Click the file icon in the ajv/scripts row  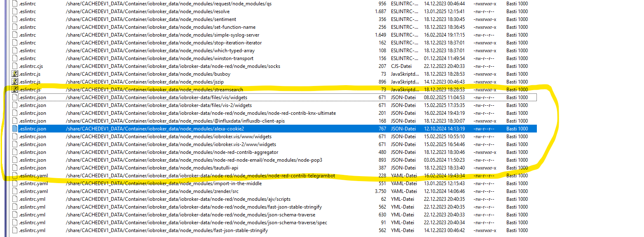15,199
